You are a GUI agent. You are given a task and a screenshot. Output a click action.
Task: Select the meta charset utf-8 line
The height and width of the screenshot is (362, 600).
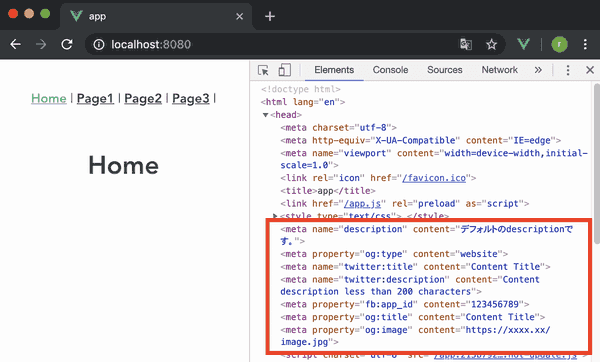pyautogui.click(x=338, y=127)
